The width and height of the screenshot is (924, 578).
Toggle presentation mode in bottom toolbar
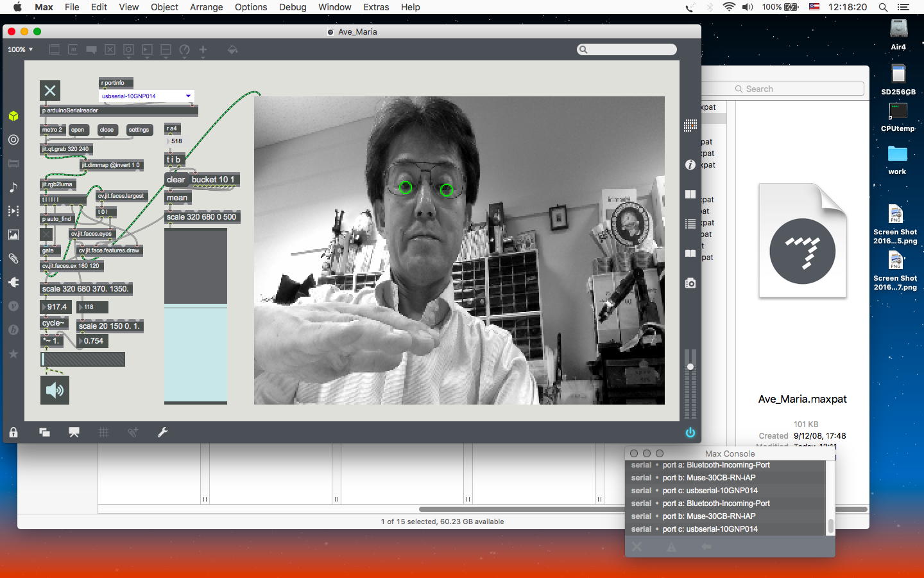tap(74, 432)
